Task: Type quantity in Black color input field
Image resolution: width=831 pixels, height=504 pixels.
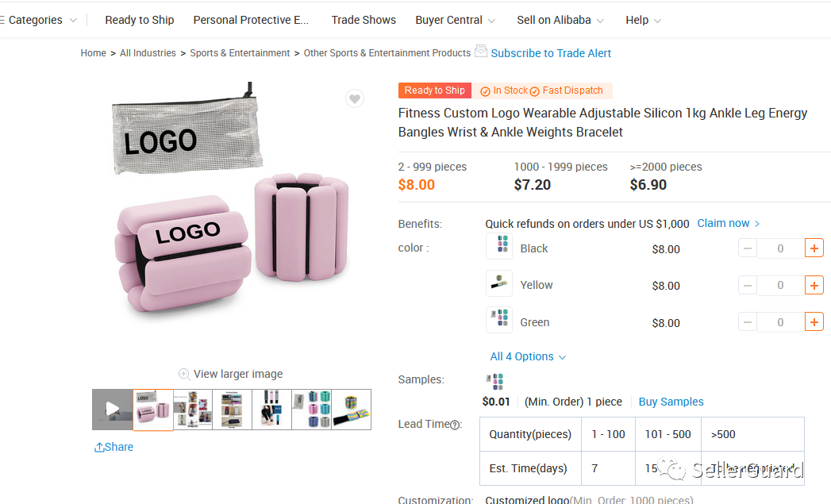Action: 780,248
